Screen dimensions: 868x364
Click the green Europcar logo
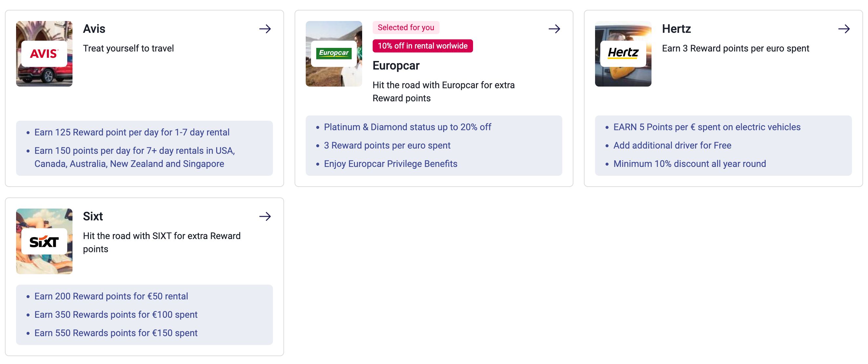point(334,53)
